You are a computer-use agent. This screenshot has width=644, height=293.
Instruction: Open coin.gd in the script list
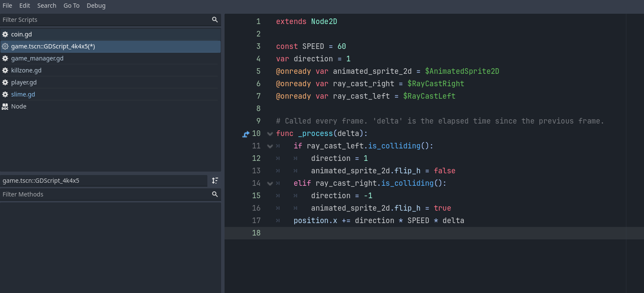[110, 34]
